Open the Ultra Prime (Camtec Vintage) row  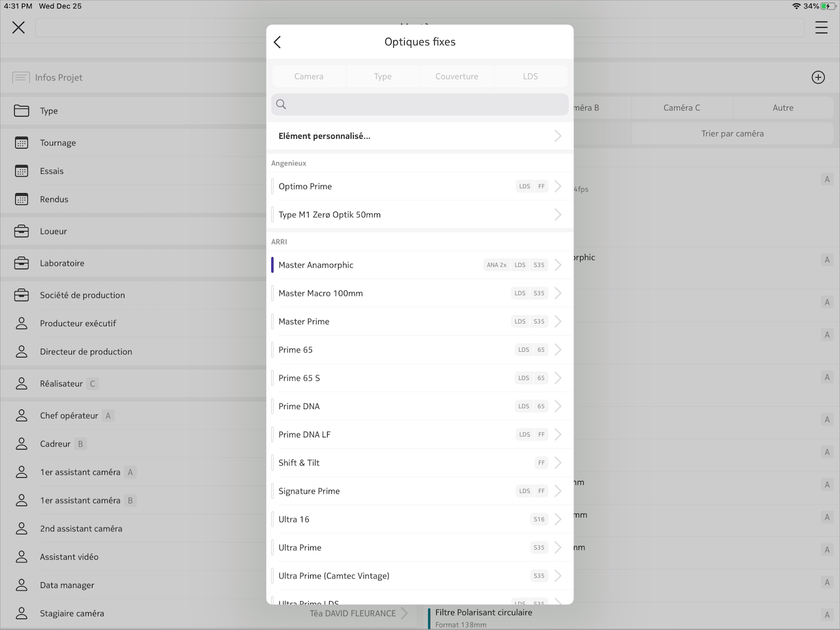tap(420, 576)
